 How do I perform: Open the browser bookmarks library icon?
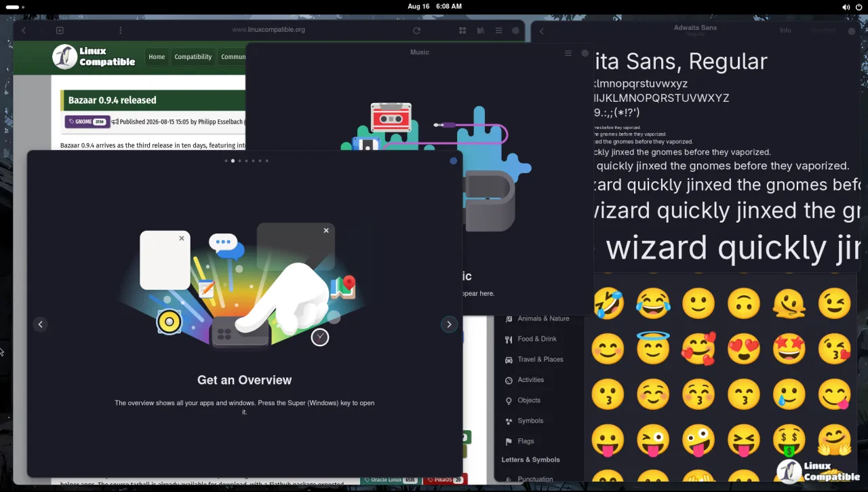(481, 31)
